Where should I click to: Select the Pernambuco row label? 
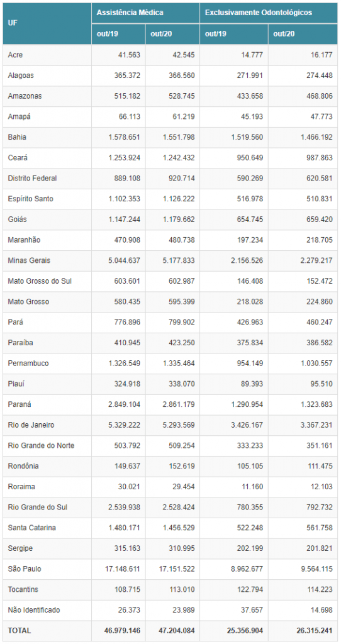(x=28, y=363)
